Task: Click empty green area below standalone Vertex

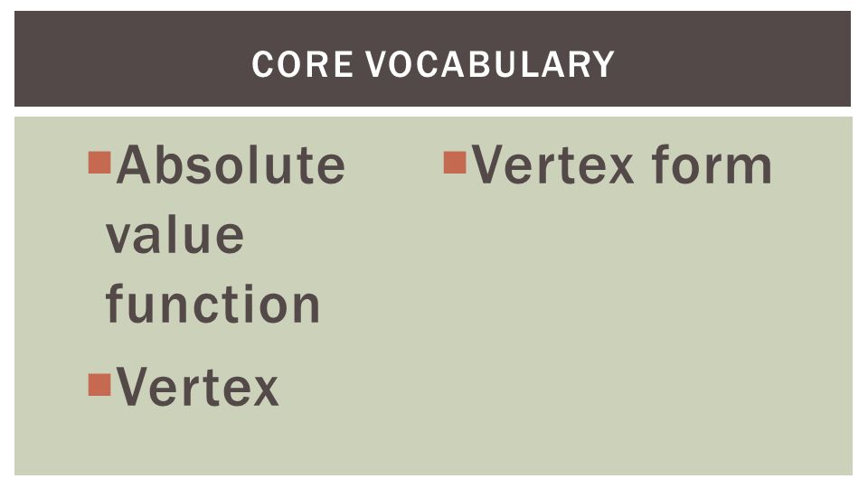Action: 222,443
